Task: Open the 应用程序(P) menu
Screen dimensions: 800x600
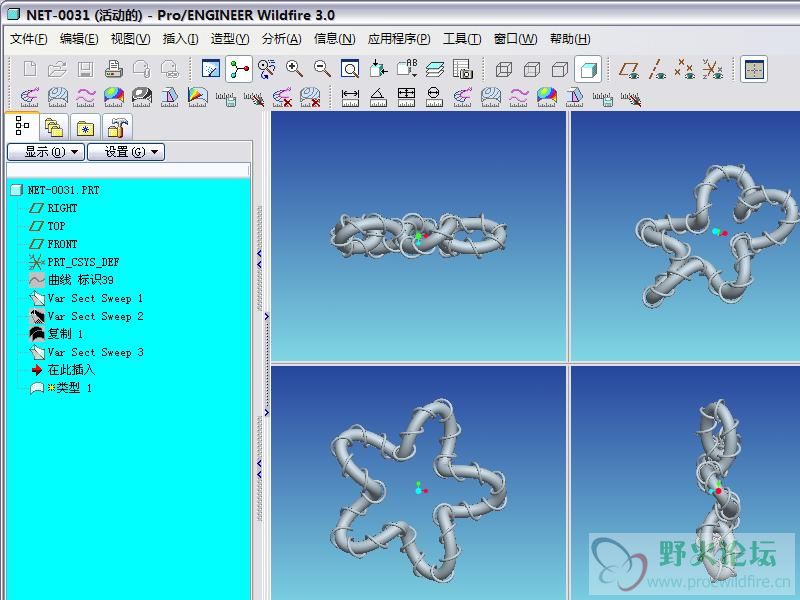Action: (399, 39)
